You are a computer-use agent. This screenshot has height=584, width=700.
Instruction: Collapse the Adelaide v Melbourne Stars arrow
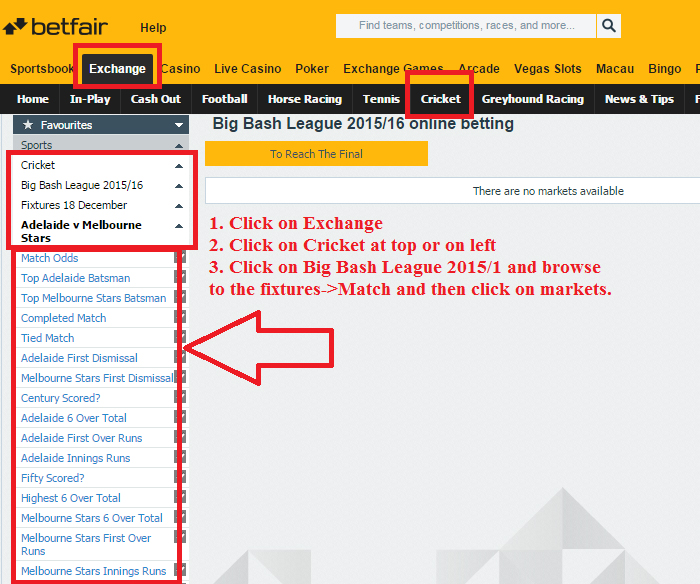tap(179, 226)
